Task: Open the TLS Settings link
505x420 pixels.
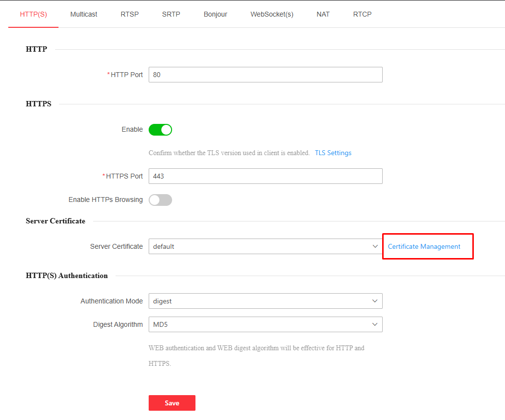Action: point(333,153)
